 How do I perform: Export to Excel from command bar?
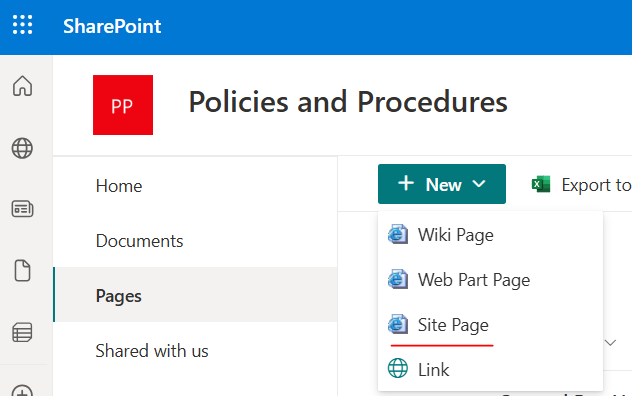(x=581, y=185)
